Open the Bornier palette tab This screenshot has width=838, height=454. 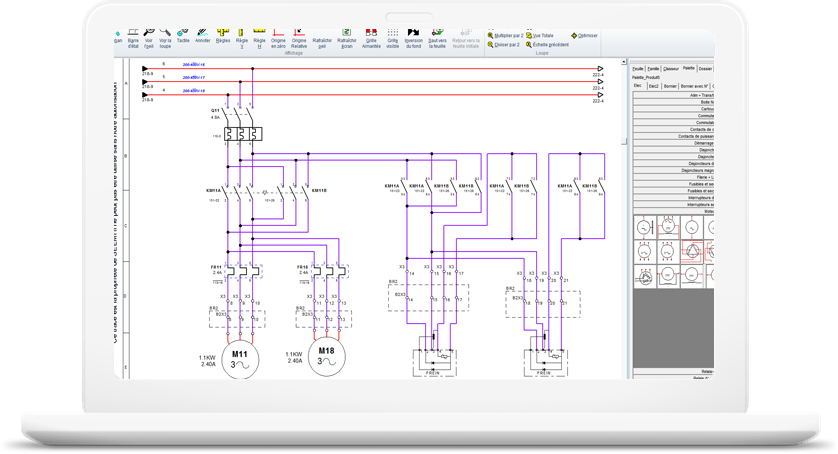click(670, 86)
